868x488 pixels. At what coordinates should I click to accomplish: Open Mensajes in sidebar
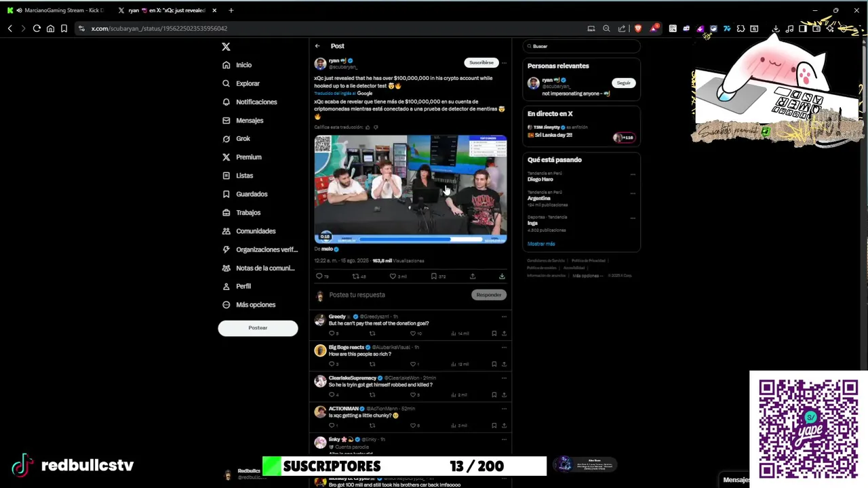[x=243, y=121]
